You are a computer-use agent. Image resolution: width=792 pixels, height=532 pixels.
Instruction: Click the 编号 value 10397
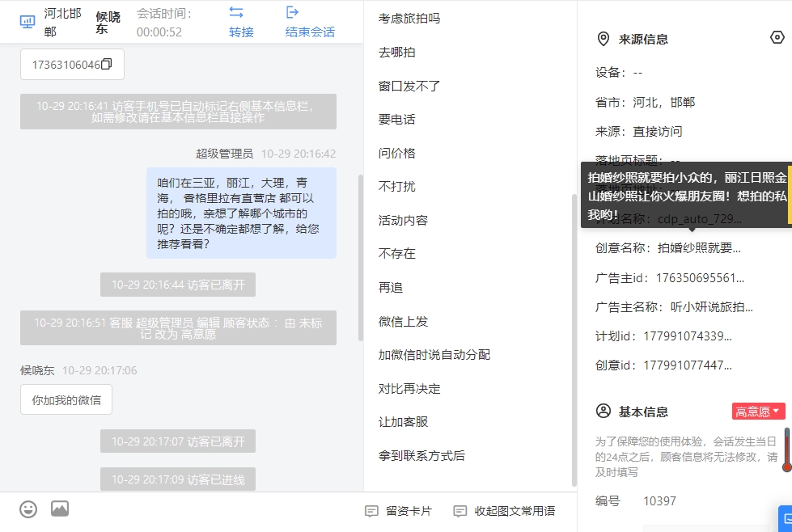point(659,501)
